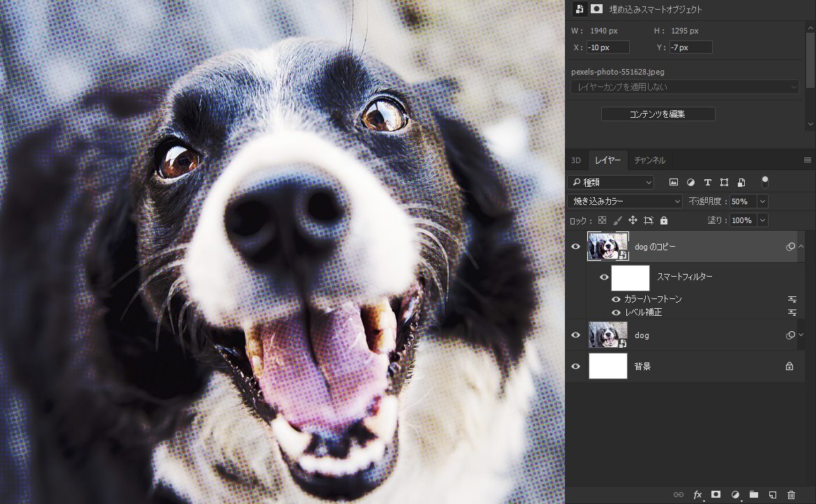Select the スマートフィルター mask thumbnail

coord(630,277)
